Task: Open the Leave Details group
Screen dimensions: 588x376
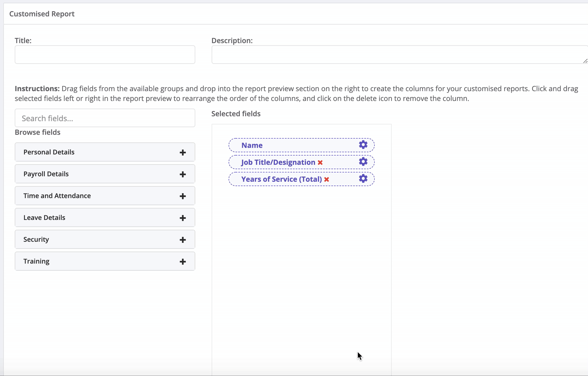Action: tap(105, 217)
